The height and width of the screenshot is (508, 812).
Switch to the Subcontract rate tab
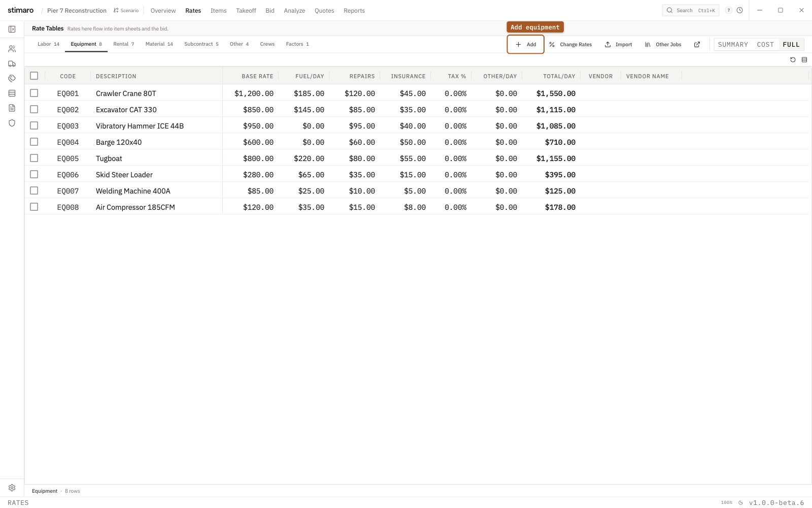click(x=201, y=44)
